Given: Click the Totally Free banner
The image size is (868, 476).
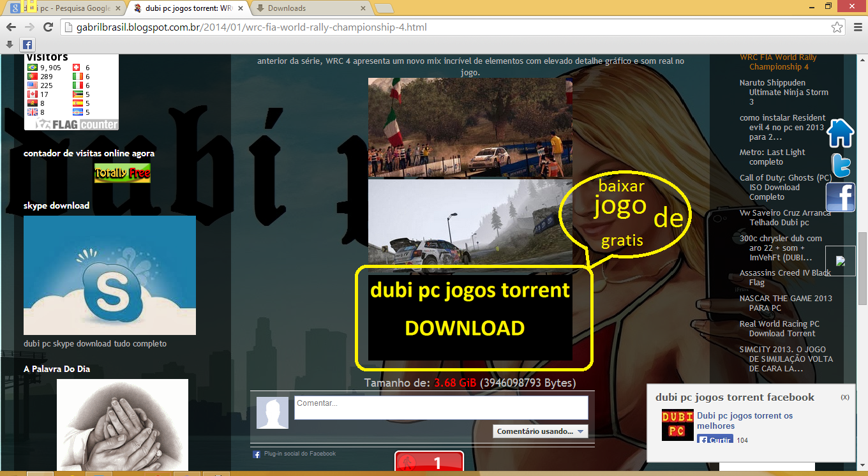Looking at the screenshot, I should click(x=123, y=173).
